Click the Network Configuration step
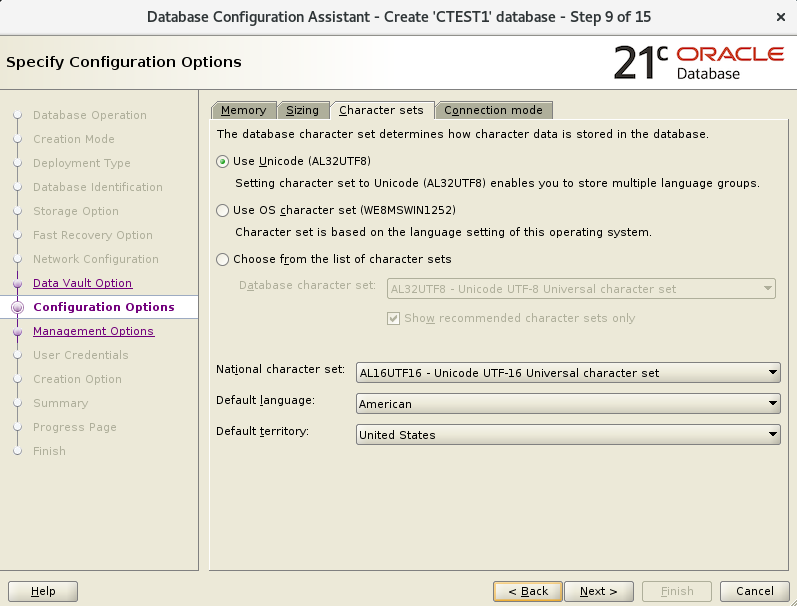797x606 pixels. coord(96,259)
